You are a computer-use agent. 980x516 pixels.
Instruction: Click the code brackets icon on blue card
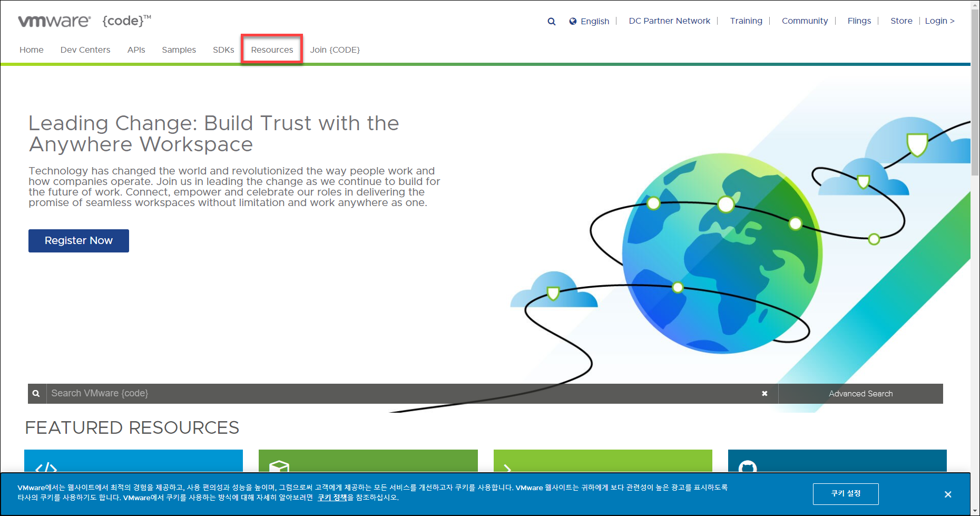pos(46,467)
